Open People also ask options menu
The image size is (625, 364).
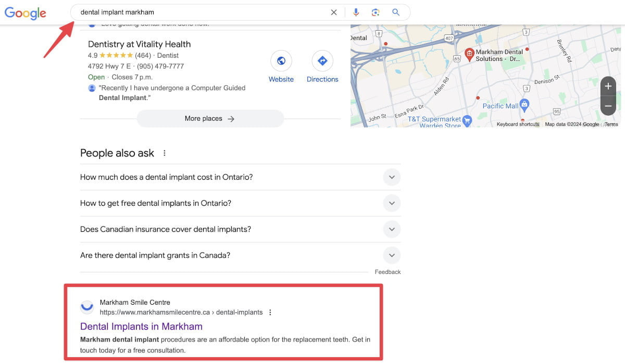tap(165, 153)
